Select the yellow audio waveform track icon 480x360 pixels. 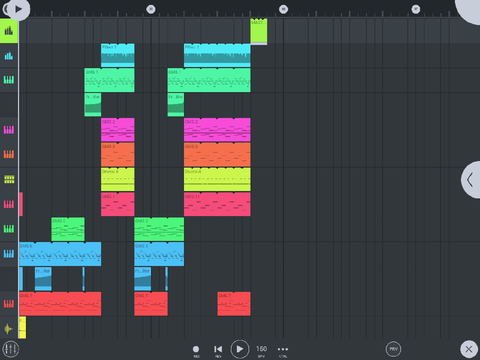[9, 329]
